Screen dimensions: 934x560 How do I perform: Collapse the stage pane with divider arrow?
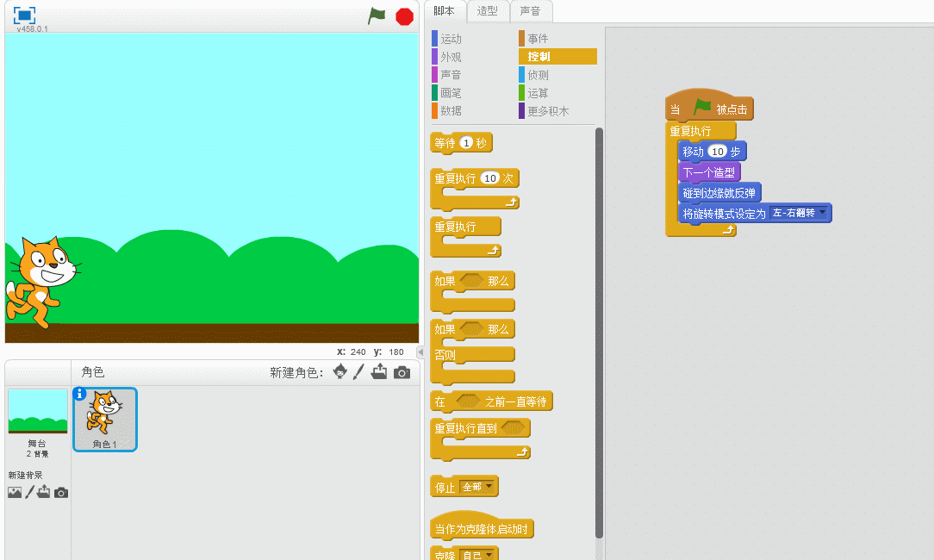pyautogui.click(x=420, y=352)
